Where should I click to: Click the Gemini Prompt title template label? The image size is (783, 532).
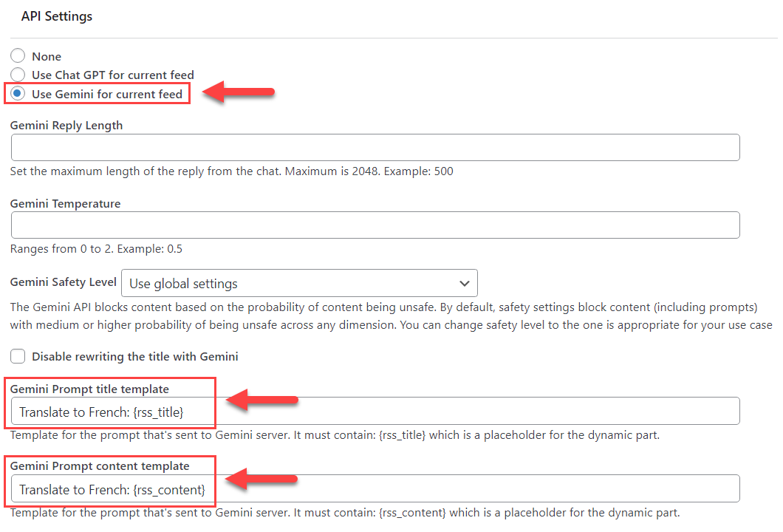click(89, 389)
